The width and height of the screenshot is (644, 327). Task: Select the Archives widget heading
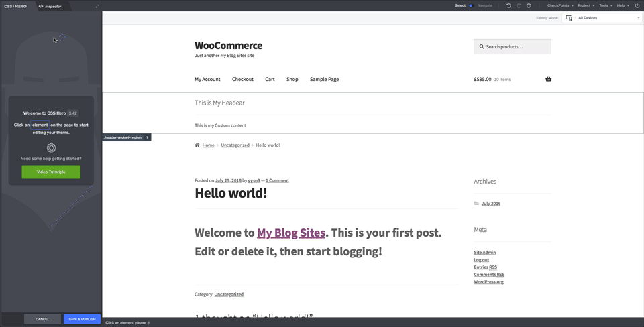point(485,182)
